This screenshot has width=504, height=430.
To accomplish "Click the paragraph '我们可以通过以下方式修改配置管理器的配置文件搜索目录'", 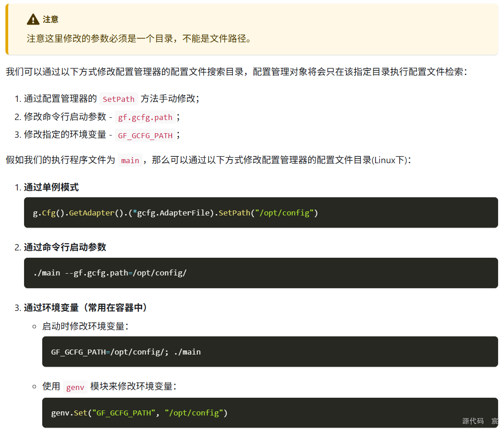I will 124,71.
